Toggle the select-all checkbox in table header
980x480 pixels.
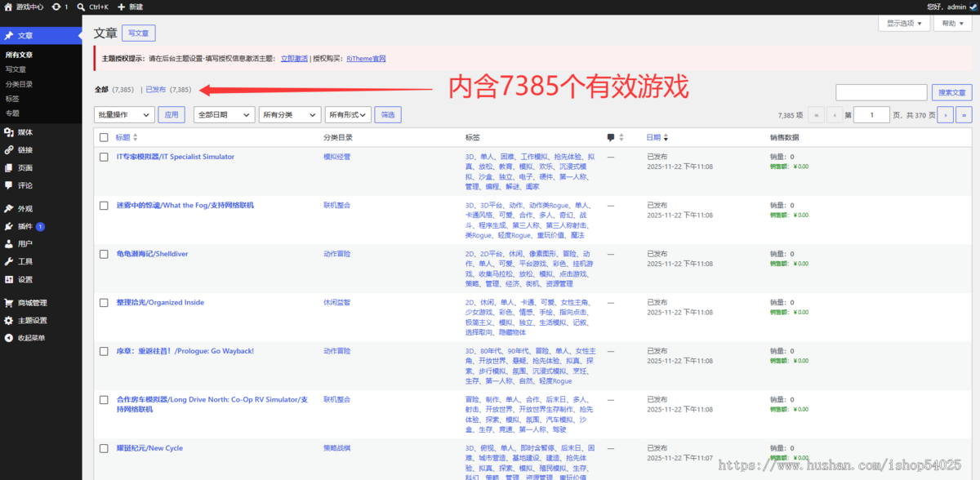point(104,137)
